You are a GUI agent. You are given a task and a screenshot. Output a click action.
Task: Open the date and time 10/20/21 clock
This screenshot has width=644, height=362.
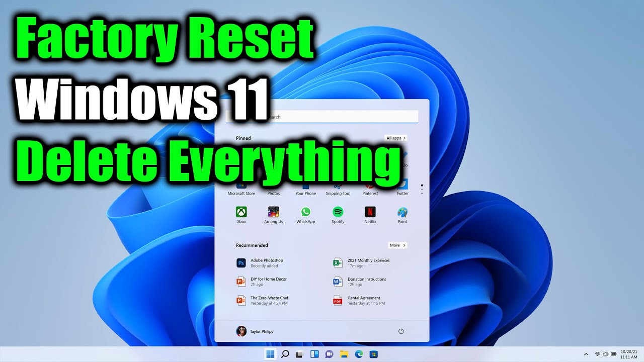628,354
